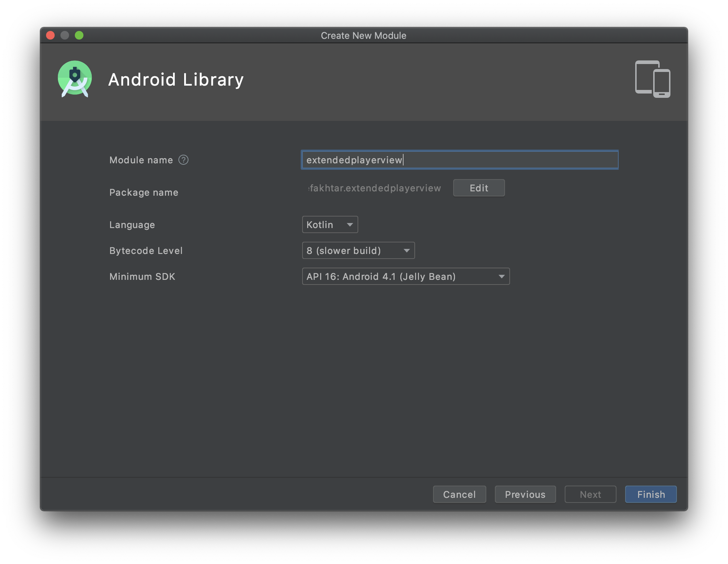Image resolution: width=728 pixels, height=564 pixels.
Task: Click the fakhtar.extendedplayerview package name text
Action: point(375,188)
